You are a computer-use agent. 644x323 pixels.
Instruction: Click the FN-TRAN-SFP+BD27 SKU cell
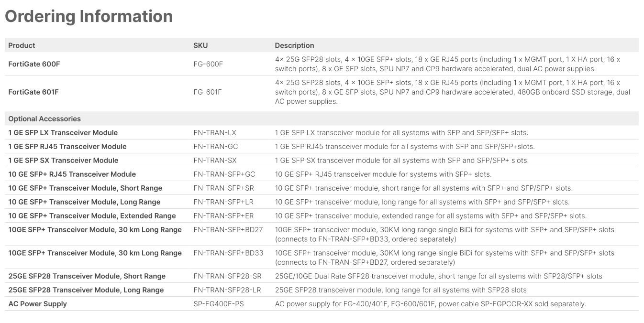[228, 229]
